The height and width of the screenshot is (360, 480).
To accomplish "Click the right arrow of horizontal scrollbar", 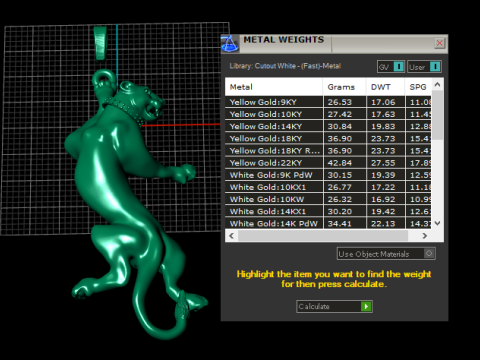I will pyautogui.click(x=424, y=236).
